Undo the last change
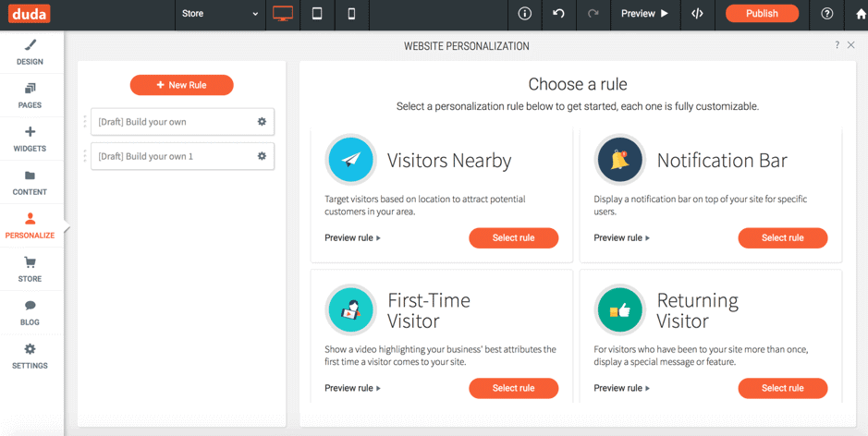Screen dimensions: 868x436 coord(558,14)
